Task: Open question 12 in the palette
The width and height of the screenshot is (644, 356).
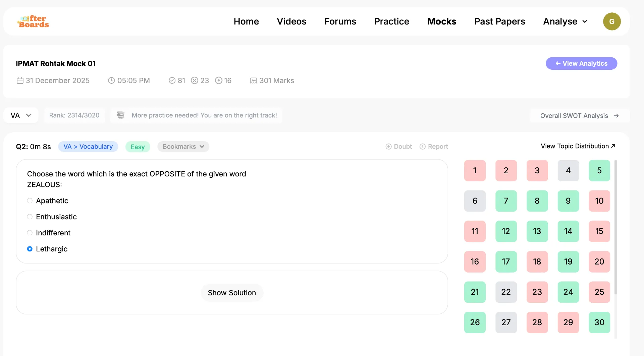Action: (x=506, y=231)
